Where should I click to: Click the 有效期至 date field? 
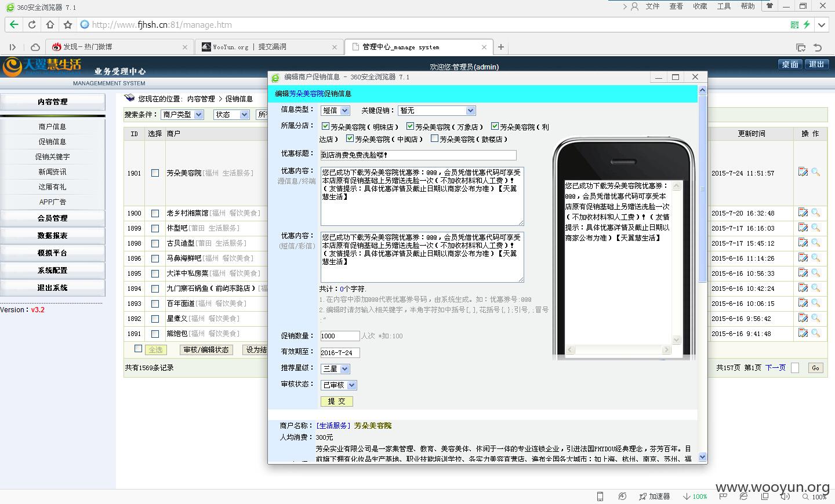tap(340, 352)
